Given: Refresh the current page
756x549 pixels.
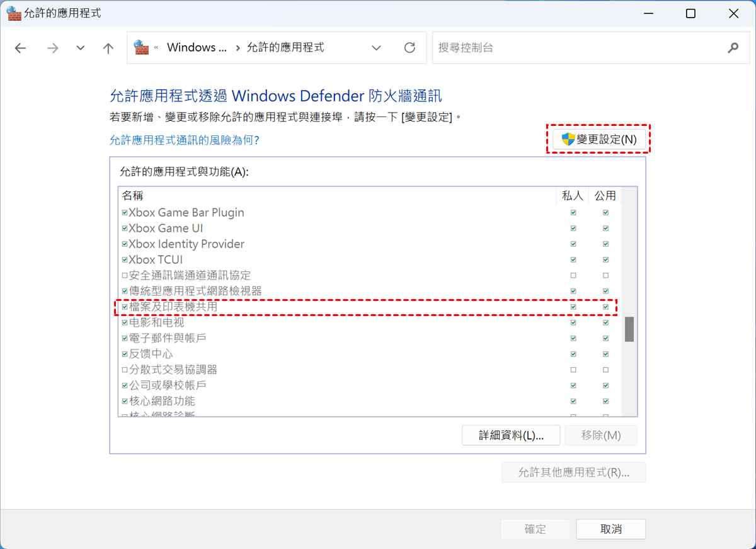Looking at the screenshot, I should click(x=409, y=48).
